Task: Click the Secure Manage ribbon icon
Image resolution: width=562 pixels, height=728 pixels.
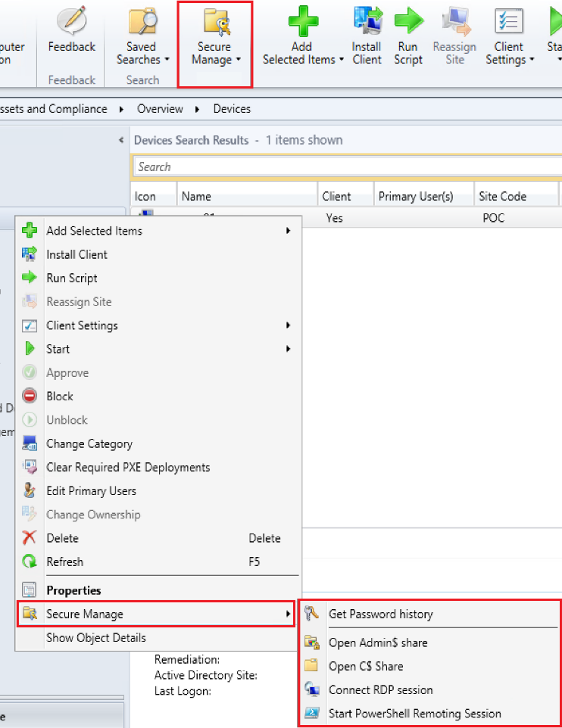Action: [215, 23]
